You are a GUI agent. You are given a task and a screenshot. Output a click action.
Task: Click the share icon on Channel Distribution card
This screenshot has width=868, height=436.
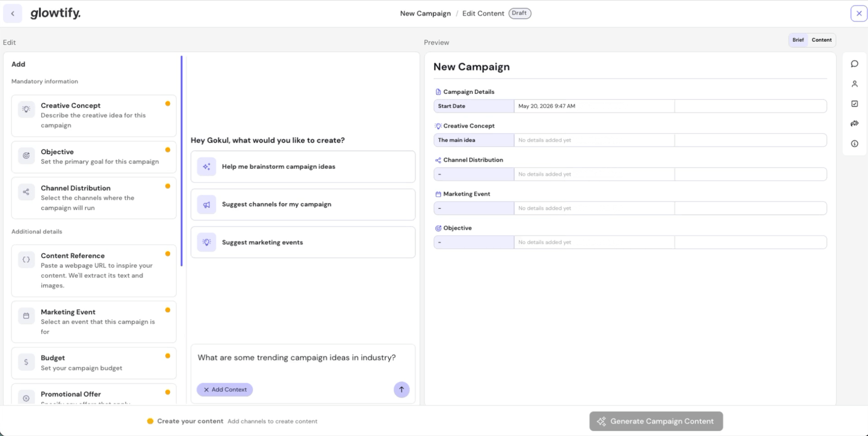tap(26, 192)
